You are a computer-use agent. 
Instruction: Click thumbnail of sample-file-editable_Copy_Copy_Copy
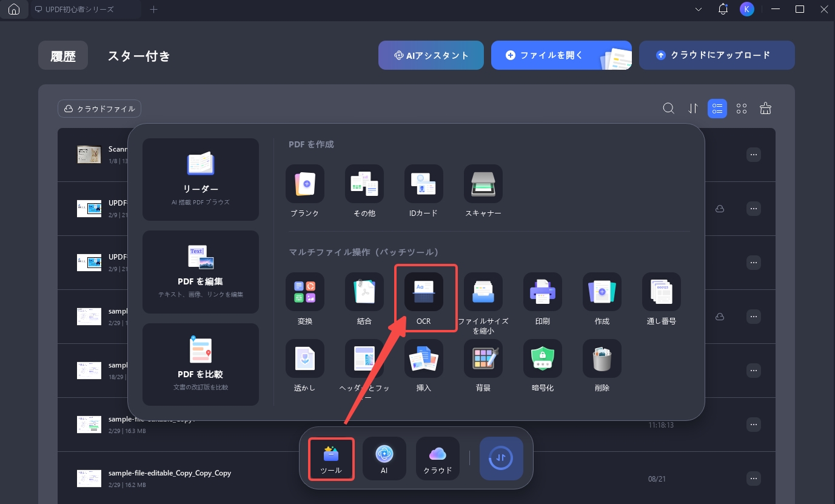point(89,479)
